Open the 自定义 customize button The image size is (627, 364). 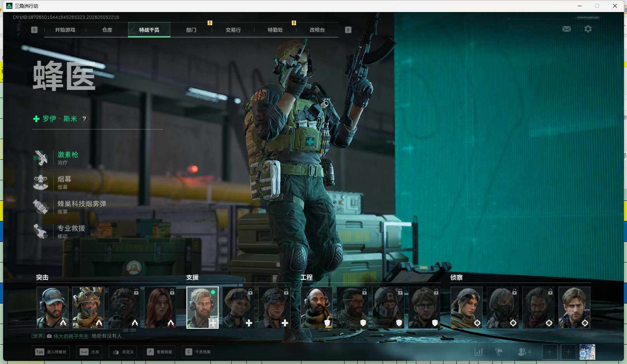click(123, 352)
